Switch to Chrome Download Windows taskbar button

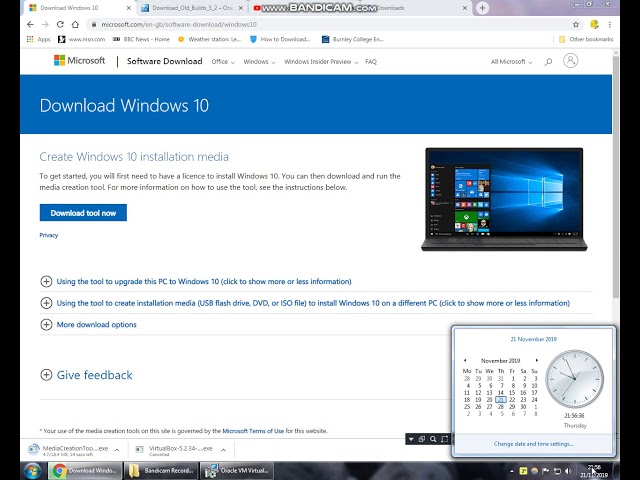pos(85,471)
